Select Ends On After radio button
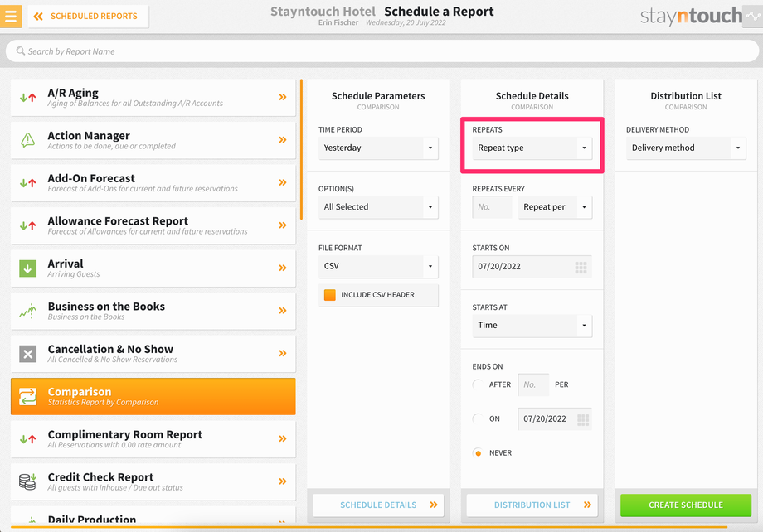Image resolution: width=763 pixels, height=532 pixels. 478,384
